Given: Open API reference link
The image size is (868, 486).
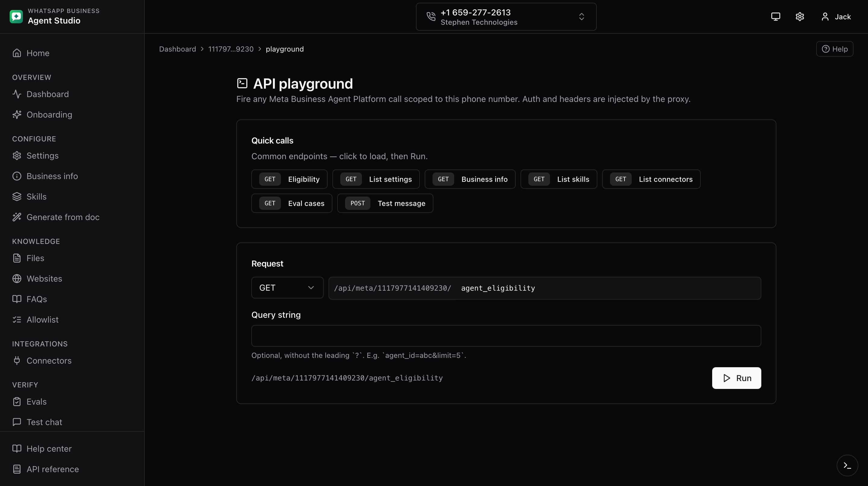Looking at the screenshot, I should pyautogui.click(x=72, y=469).
